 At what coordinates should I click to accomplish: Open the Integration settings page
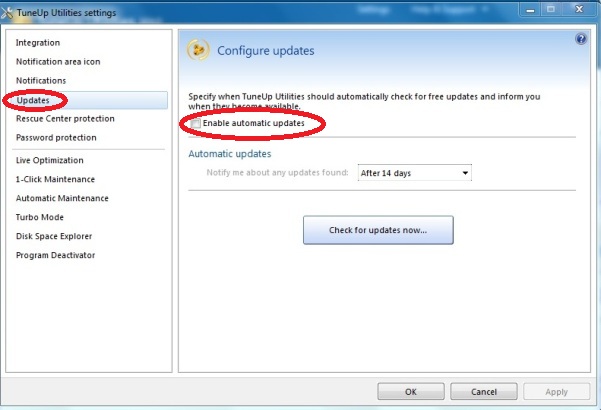pyautogui.click(x=38, y=43)
